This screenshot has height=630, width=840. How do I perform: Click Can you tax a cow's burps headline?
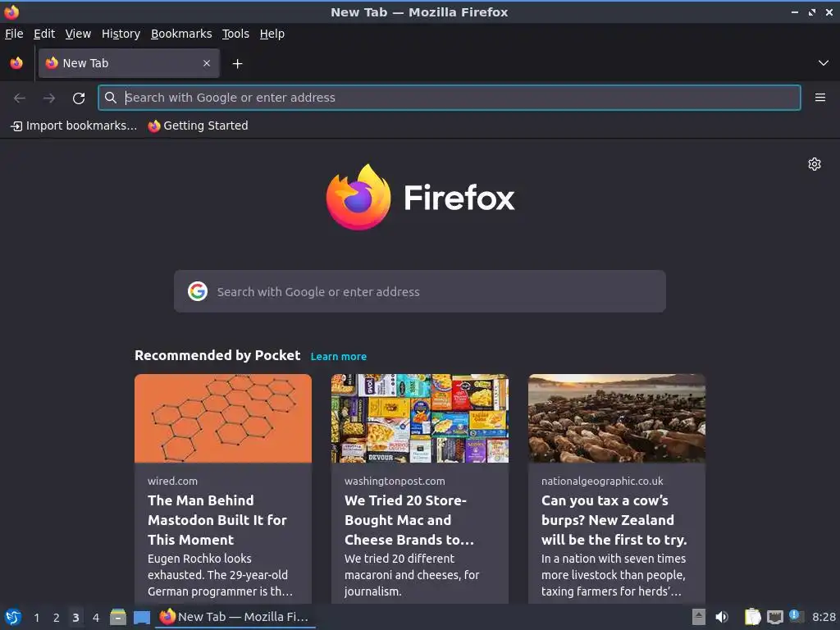(614, 520)
